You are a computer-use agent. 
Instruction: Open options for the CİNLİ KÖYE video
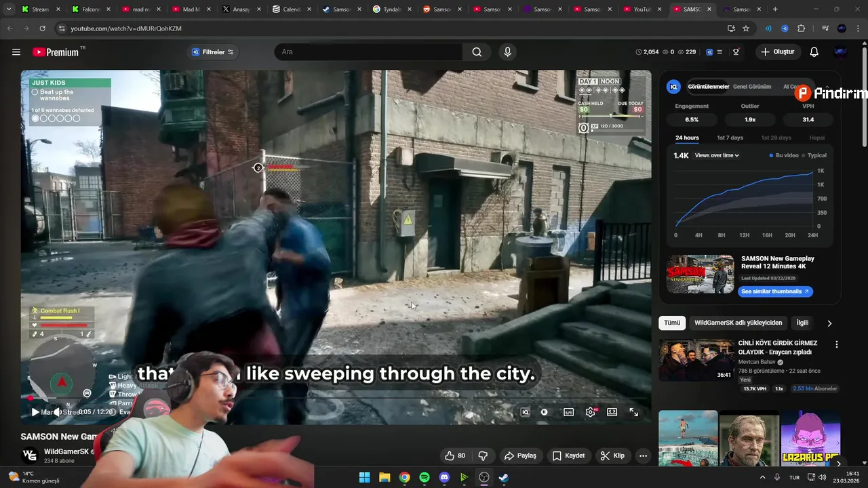pos(836,344)
